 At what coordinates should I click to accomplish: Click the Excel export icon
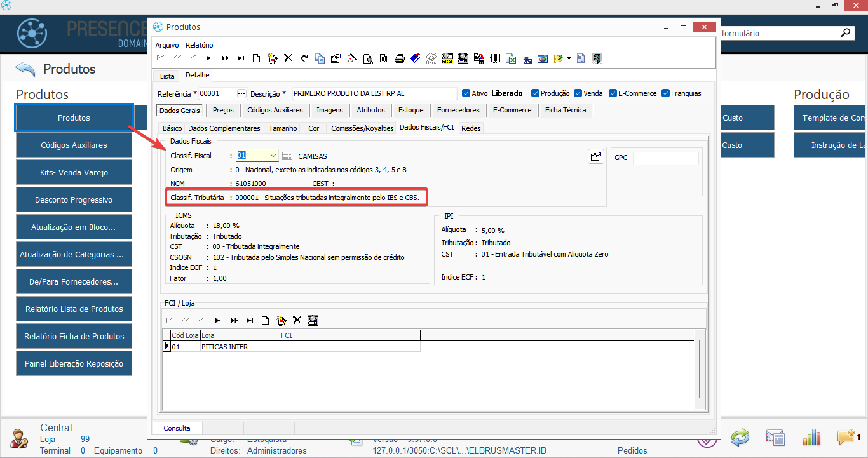(511, 58)
